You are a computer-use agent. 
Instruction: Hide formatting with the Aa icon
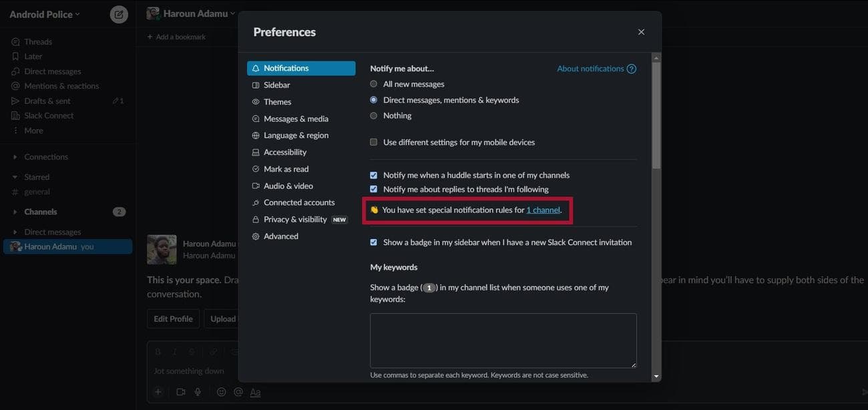[x=255, y=392]
